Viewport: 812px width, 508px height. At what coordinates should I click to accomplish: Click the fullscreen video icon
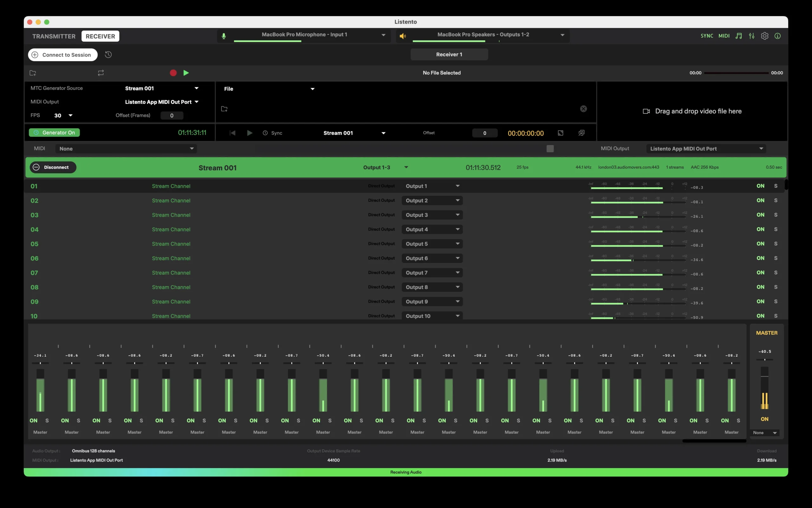[x=560, y=133]
